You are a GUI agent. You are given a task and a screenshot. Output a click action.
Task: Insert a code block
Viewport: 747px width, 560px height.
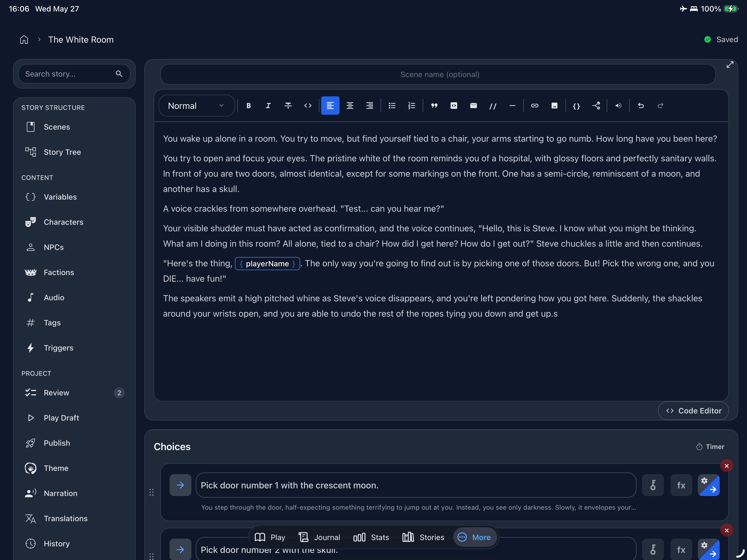click(x=454, y=106)
